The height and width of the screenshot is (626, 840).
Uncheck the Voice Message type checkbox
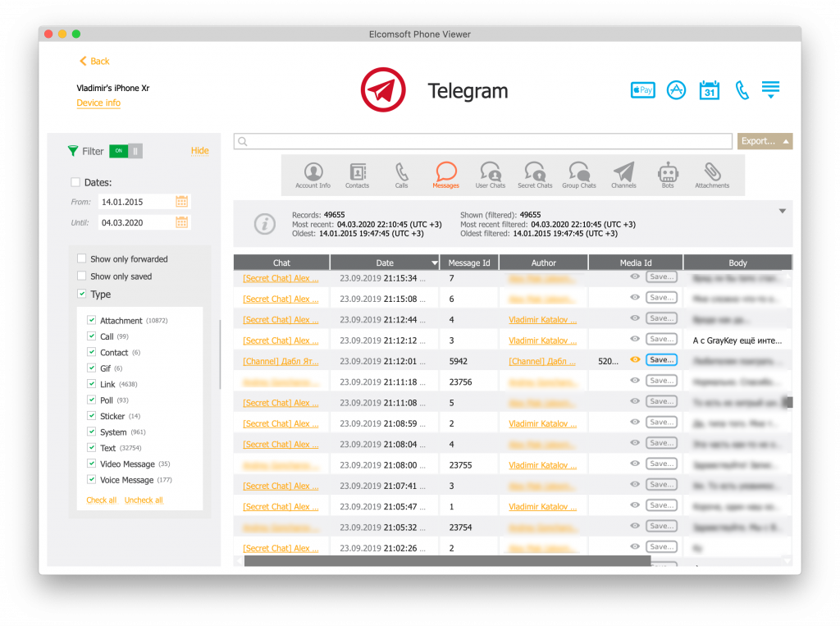(92, 480)
